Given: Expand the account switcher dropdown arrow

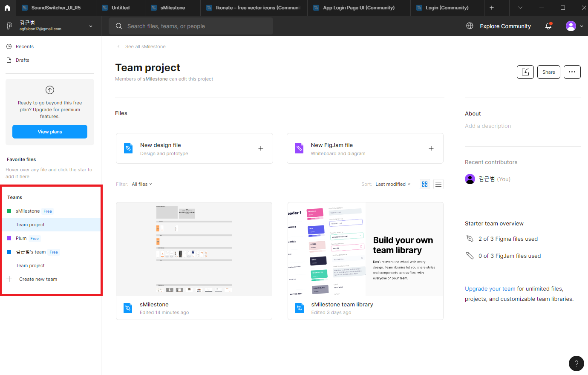Looking at the screenshot, I should click(91, 26).
